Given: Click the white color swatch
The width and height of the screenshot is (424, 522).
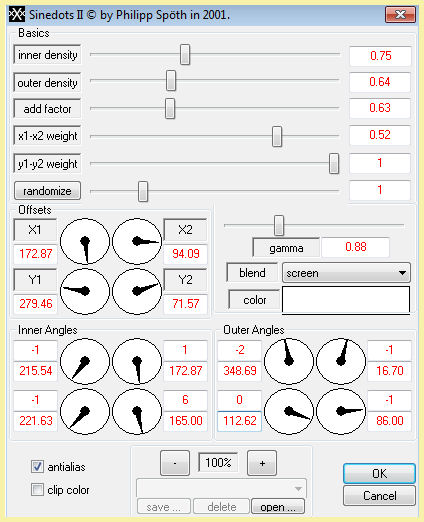Looking at the screenshot, I should coord(346,300).
